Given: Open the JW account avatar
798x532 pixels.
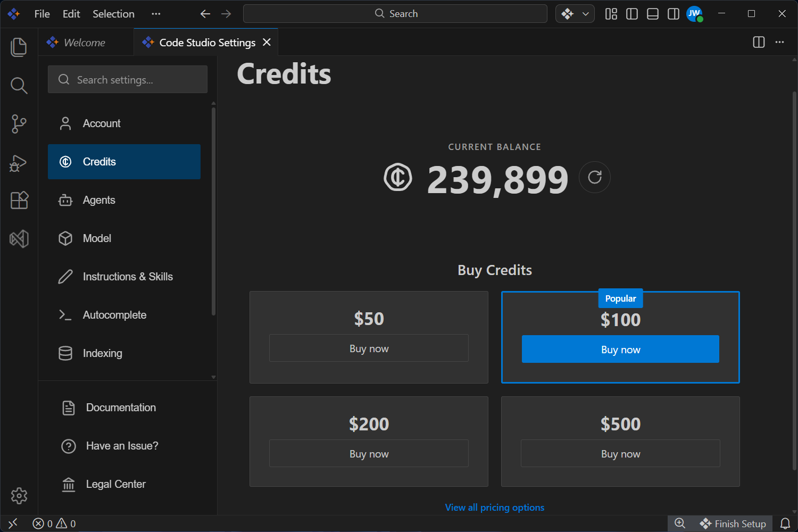Looking at the screenshot, I should [x=694, y=14].
